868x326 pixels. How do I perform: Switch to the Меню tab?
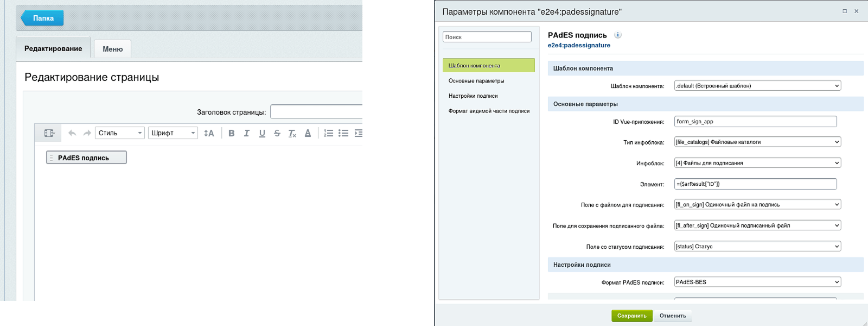pyautogui.click(x=113, y=49)
